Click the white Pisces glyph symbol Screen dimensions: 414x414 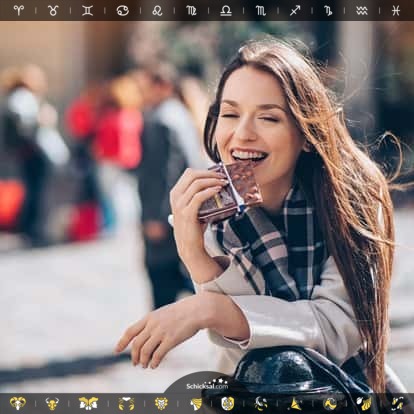click(x=396, y=10)
